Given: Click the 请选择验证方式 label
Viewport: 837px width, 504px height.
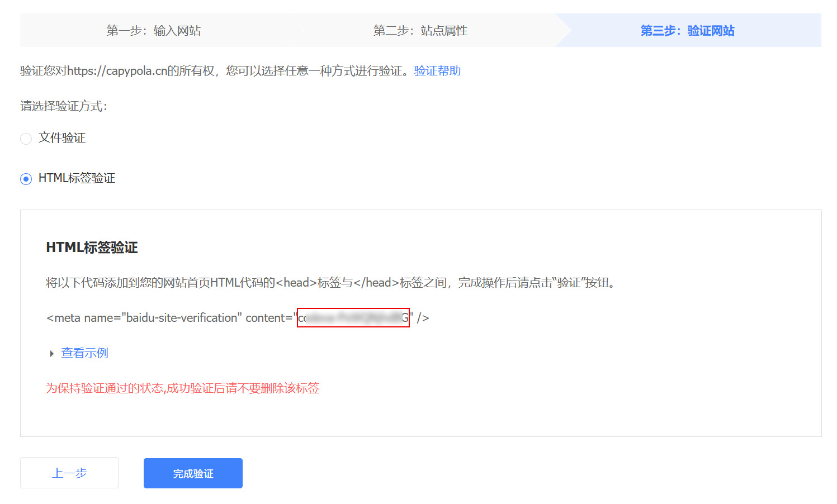Looking at the screenshot, I should (x=63, y=106).
